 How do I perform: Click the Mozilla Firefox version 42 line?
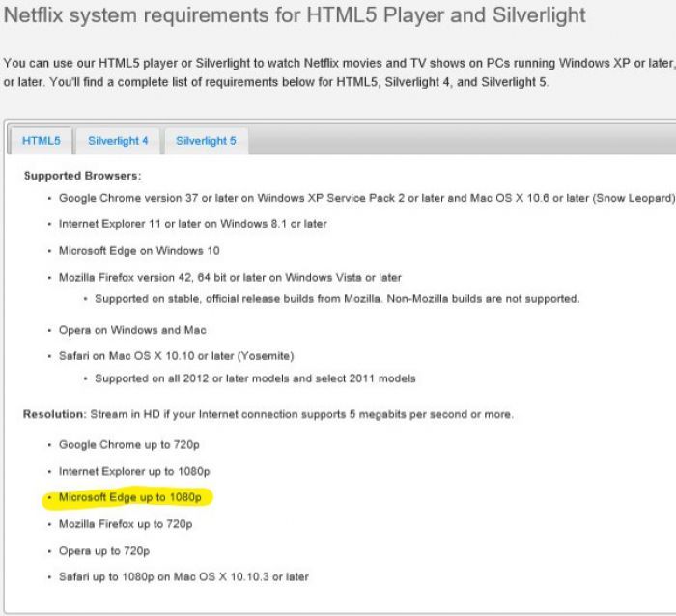(x=230, y=278)
